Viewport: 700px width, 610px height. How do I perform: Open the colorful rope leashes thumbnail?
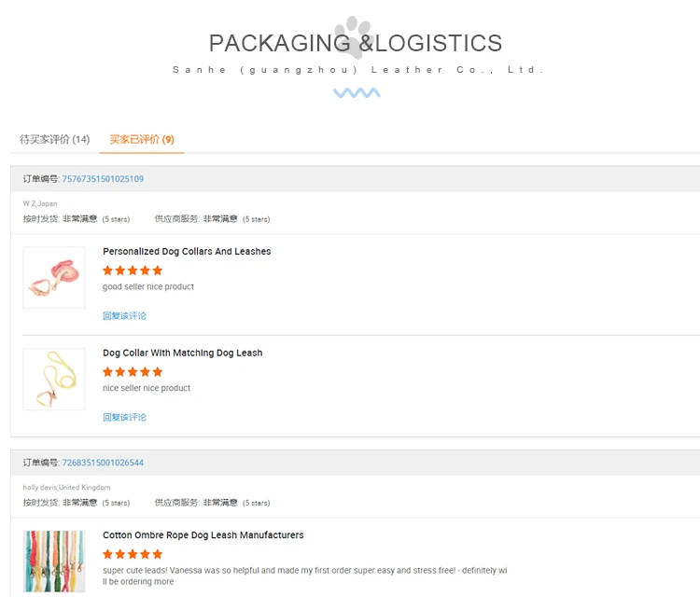tap(54, 561)
